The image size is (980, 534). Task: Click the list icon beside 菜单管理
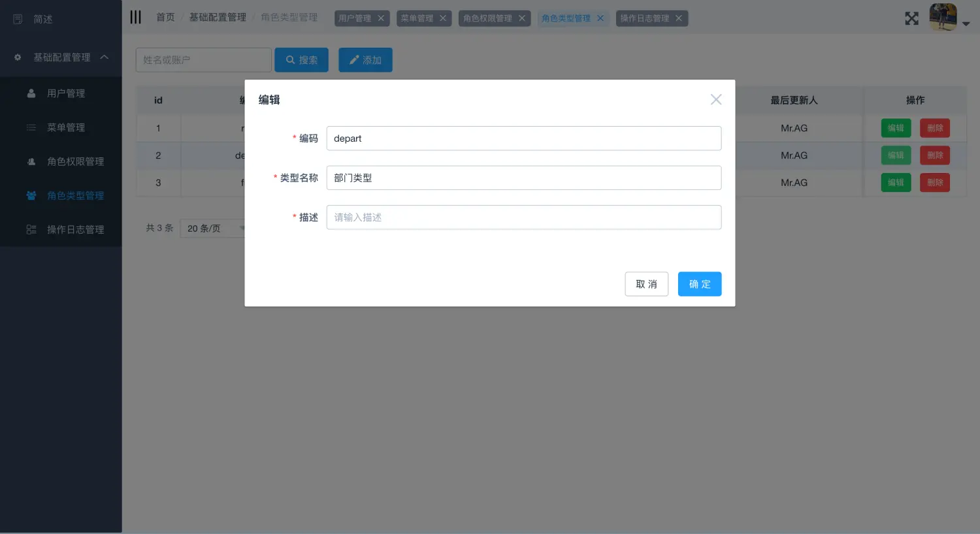click(31, 127)
